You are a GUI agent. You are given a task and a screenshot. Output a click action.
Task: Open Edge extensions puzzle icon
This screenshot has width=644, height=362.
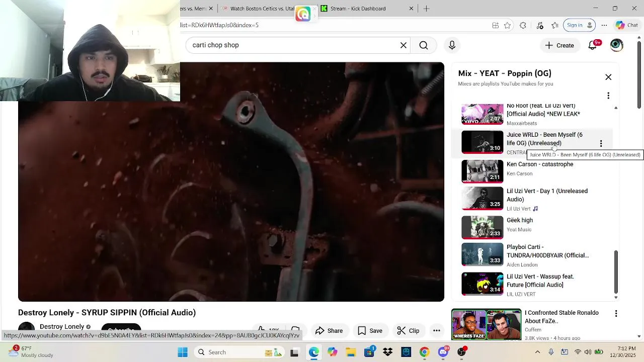(x=523, y=25)
